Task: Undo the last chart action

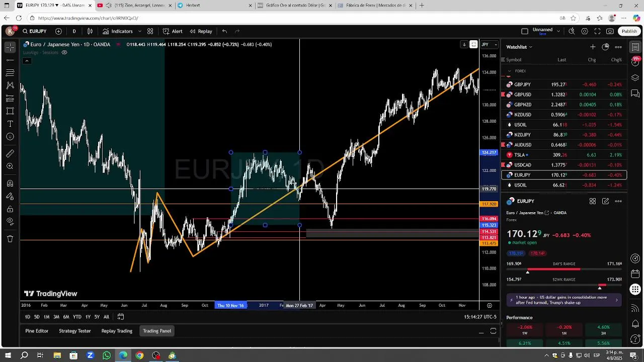Action: pyautogui.click(x=224, y=31)
